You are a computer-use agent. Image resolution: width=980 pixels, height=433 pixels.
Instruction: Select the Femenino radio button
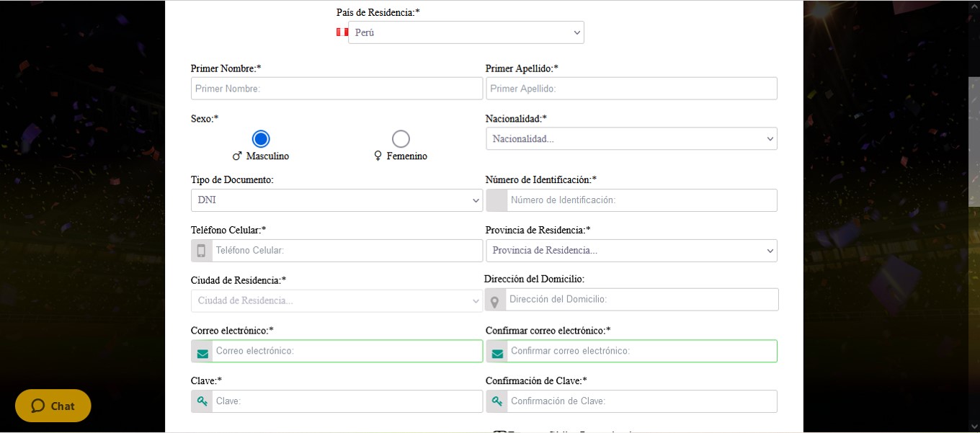click(401, 139)
